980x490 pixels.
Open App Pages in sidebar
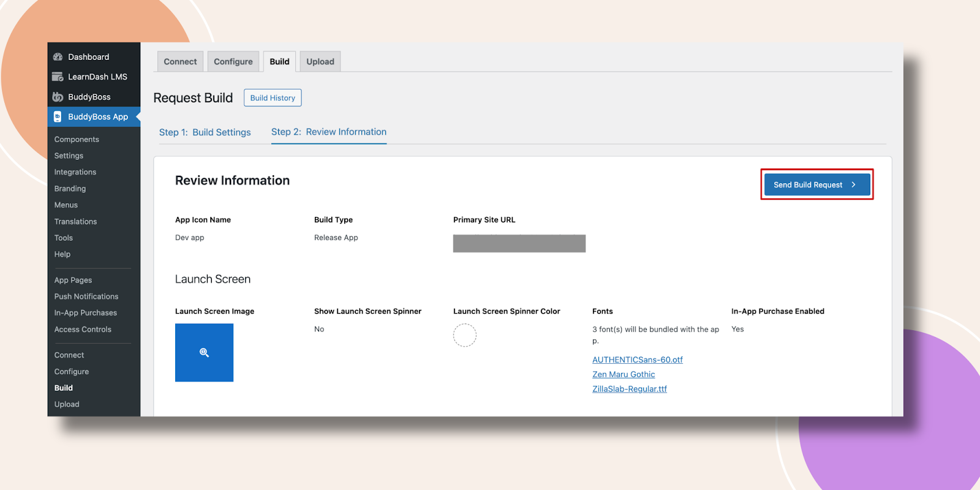[x=73, y=280]
